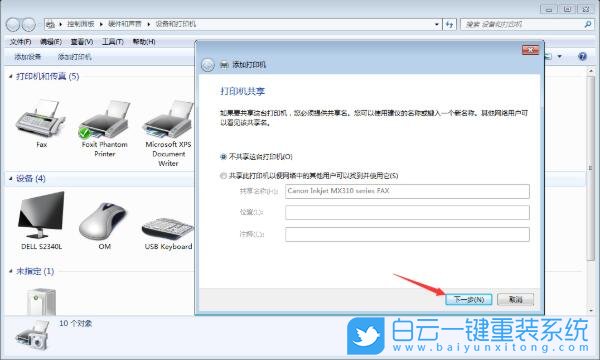Click the Next (N) button
Screen dimensions: 600x360
coord(469,300)
